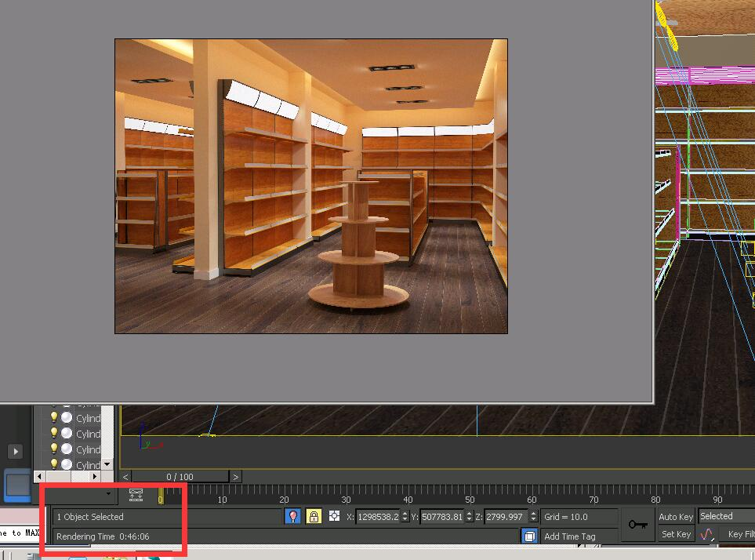Image resolution: width=755 pixels, height=560 pixels.
Task: Toggle the Auto Key button
Action: click(676, 516)
